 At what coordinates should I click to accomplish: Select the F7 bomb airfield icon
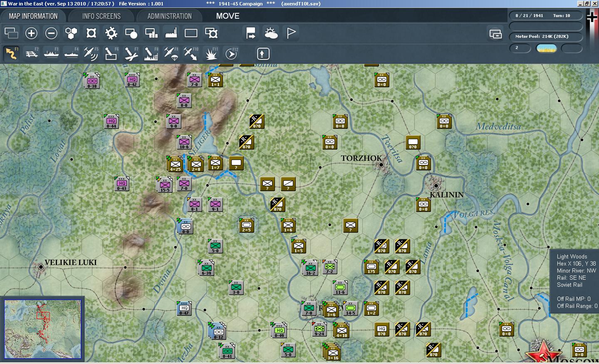[x=131, y=54]
